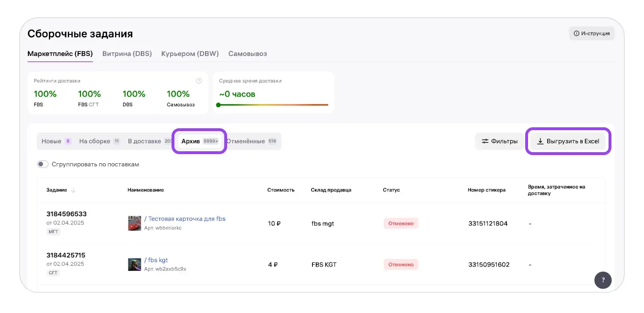The image size is (644, 313).
Task: Open the Фильтры panel
Action: click(x=499, y=141)
